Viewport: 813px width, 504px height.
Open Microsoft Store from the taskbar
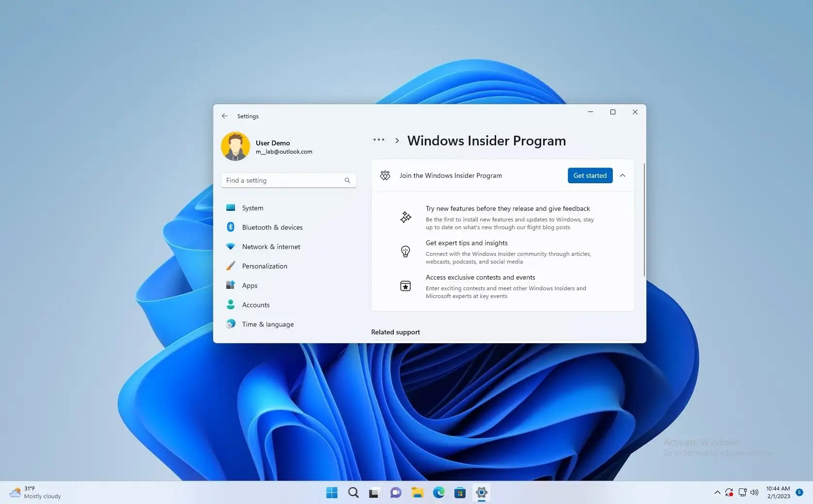(x=459, y=492)
